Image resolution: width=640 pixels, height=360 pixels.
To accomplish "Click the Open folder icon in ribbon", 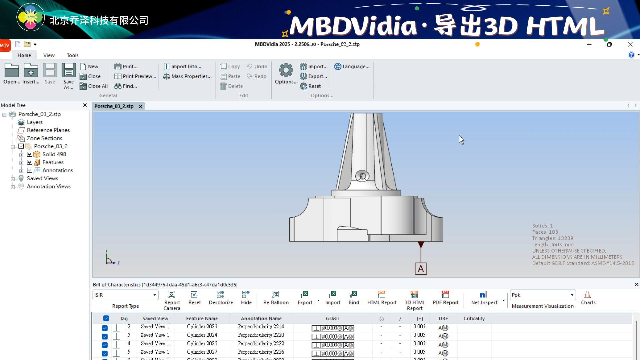I will pos(11,71).
